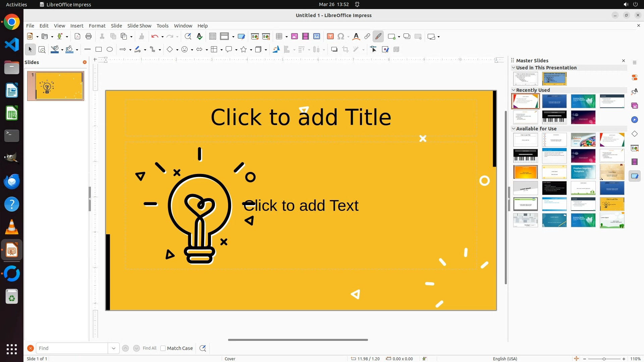
Task: Select the Ellipse drawing tool
Action: click(110, 50)
